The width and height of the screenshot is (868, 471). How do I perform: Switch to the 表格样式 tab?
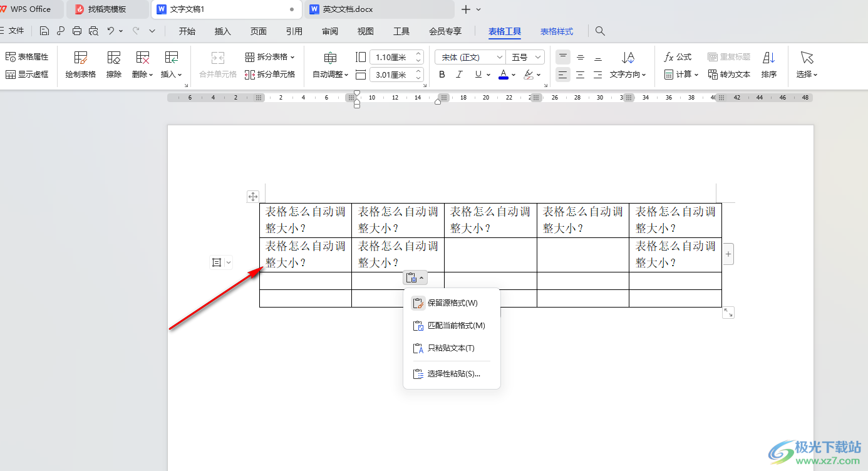click(557, 31)
